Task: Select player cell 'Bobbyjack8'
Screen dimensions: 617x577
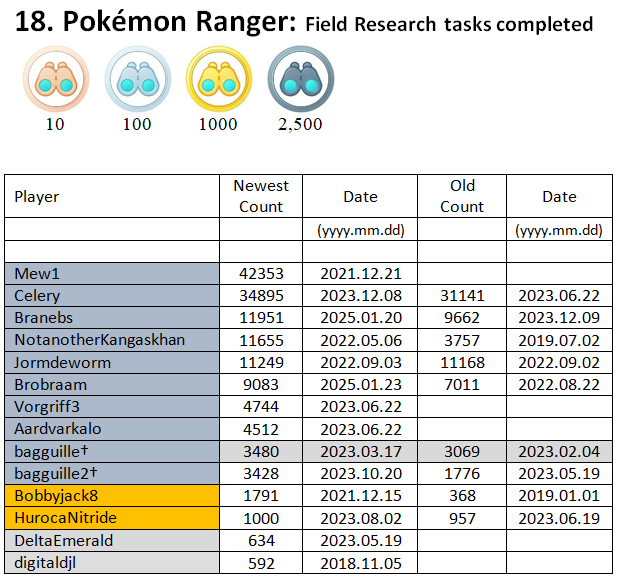Action: pyautogui.click(x=112, y=496)
